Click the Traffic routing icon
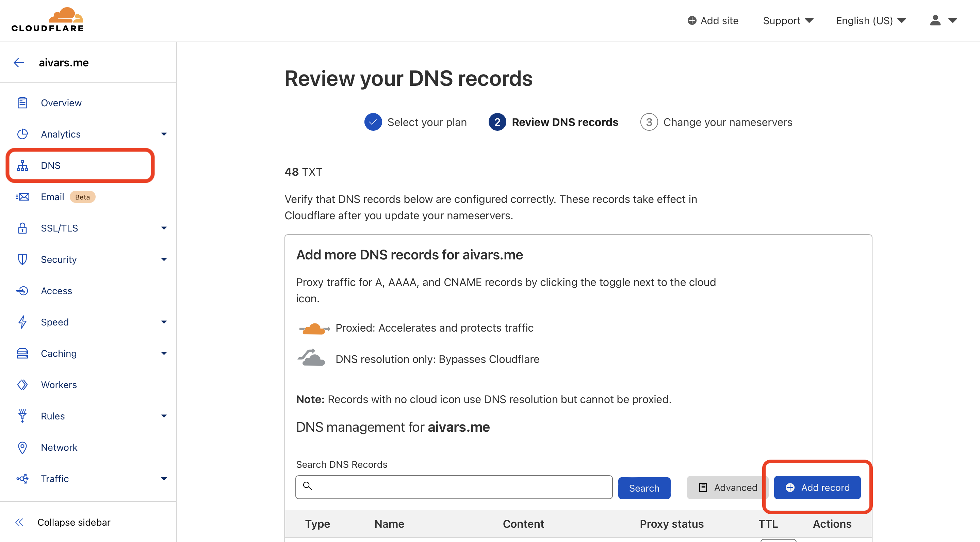Viewport: 980px width, 542px height. coord(22,479)
